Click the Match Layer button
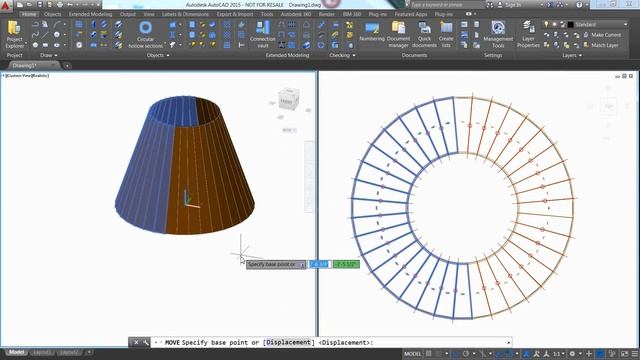Viewport: 640px width, 360px height. click(601, 45)
